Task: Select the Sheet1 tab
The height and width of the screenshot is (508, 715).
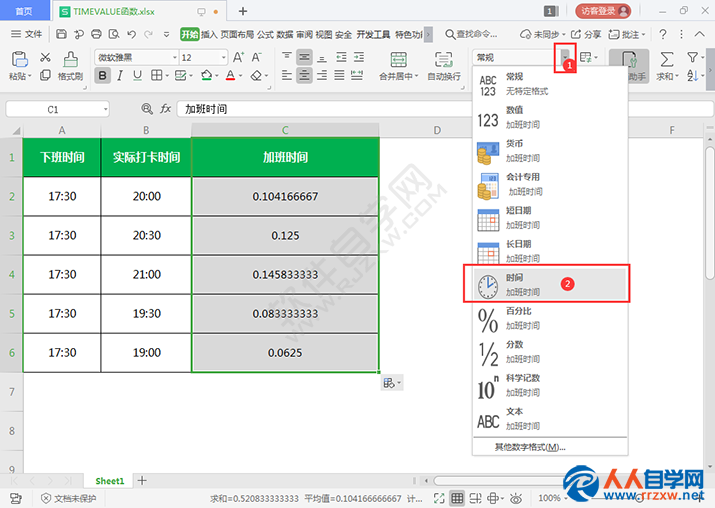Action: [109, 481]
